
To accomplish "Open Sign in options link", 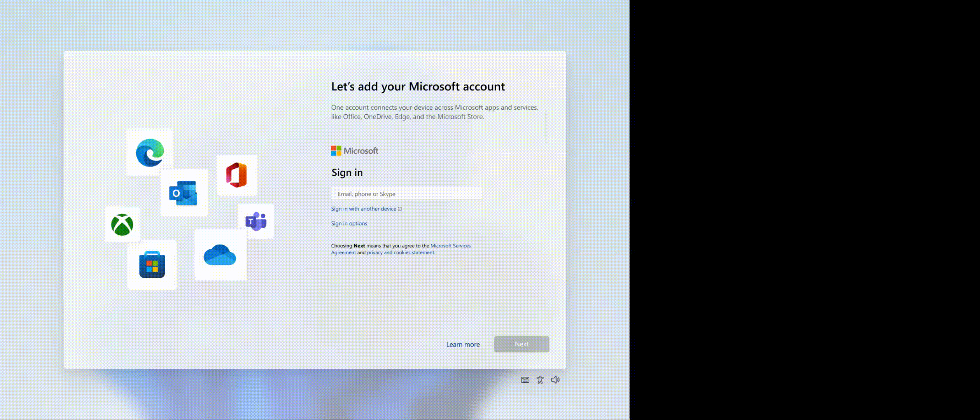I will 349,224.
